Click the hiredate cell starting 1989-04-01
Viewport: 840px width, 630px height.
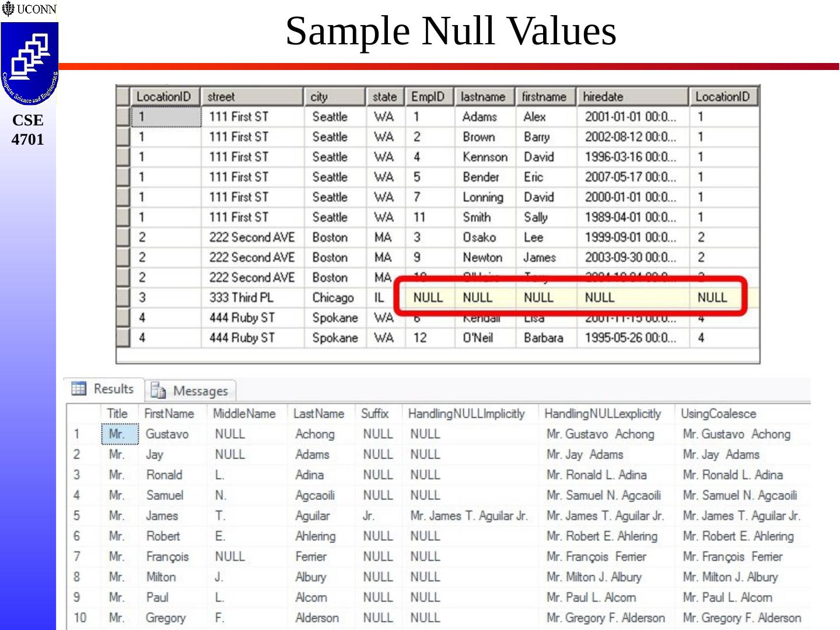point(633,218)
